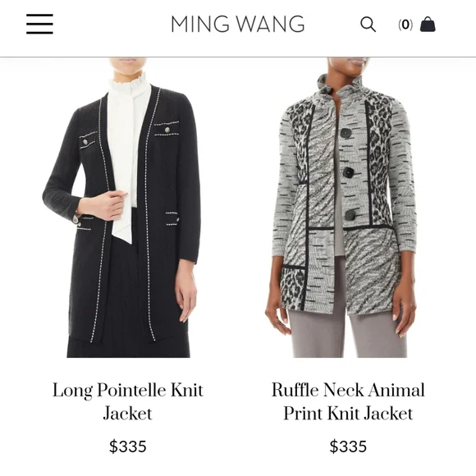Click the magnifying glass search icon
476x476 pixels.
pos(368,25)
